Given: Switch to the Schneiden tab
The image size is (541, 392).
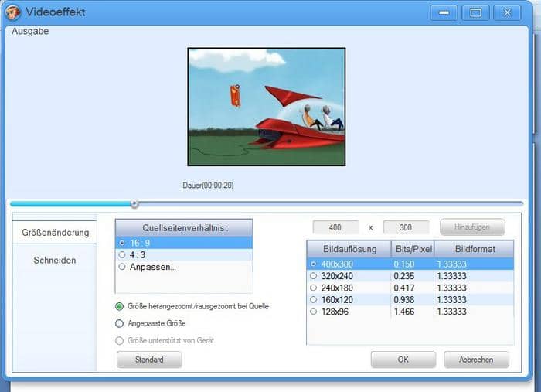Looking at the screenshot, I should pyautogui.click(x=55, y=261).
